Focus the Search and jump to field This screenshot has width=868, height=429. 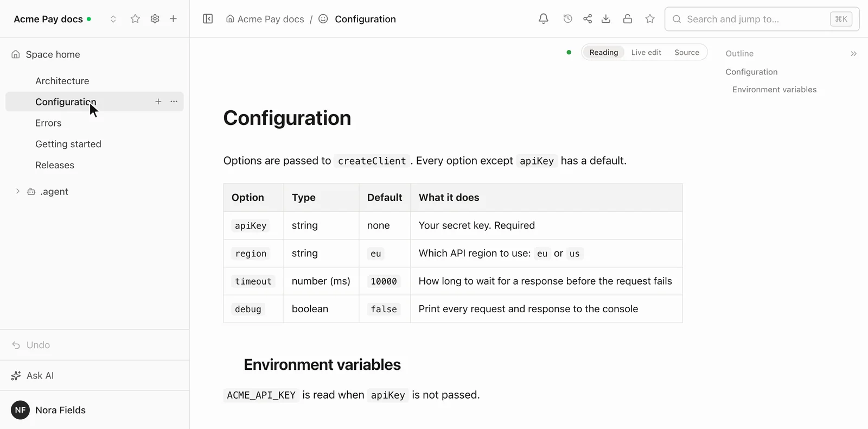point(762,19)
